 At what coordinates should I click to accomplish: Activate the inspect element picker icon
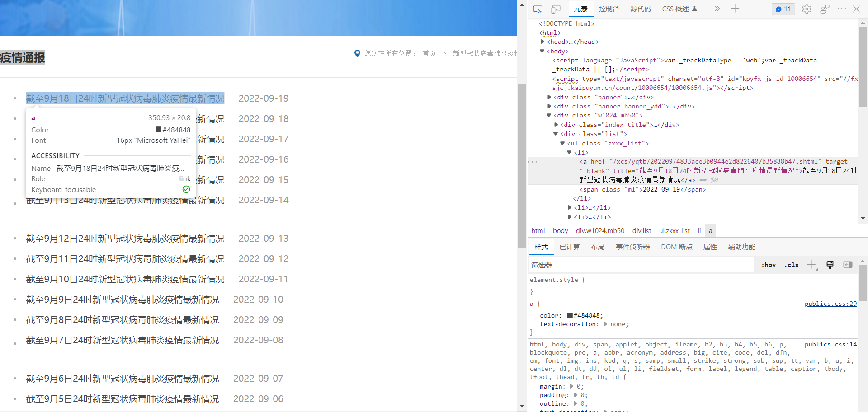tap(538, 9)
